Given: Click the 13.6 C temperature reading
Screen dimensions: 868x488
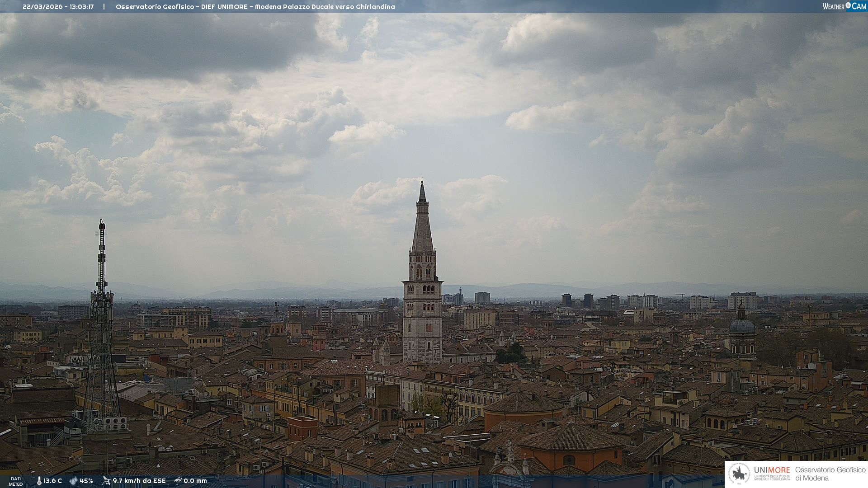Looking at the screenshot, I should tap(53, 481).
